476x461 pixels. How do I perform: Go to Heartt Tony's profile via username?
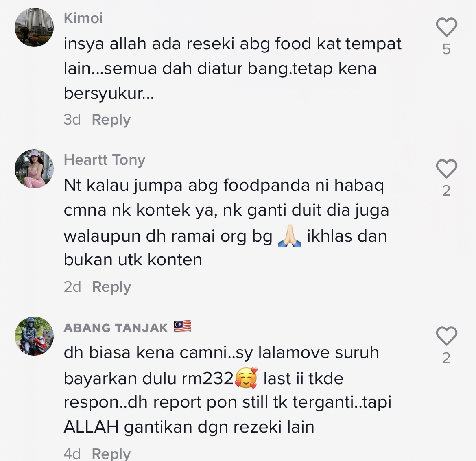point(105,160)
